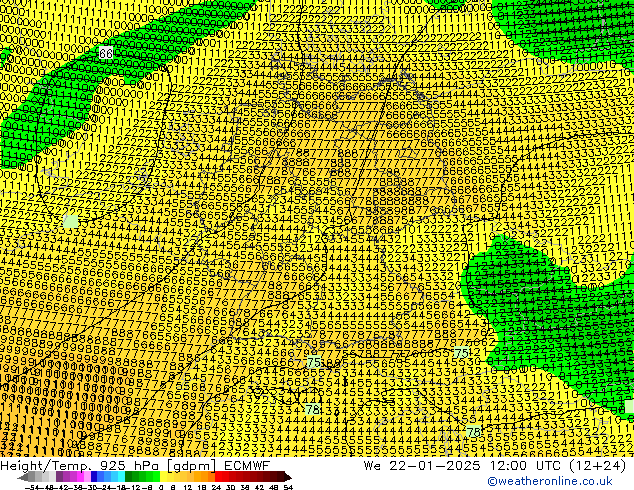
Task: Click the 12 value label under legend
Action: point(188,487)
